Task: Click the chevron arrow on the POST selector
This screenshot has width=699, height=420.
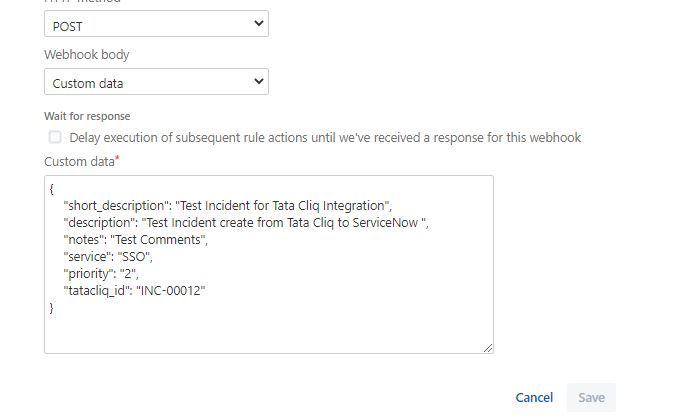Action: (259, 23)
